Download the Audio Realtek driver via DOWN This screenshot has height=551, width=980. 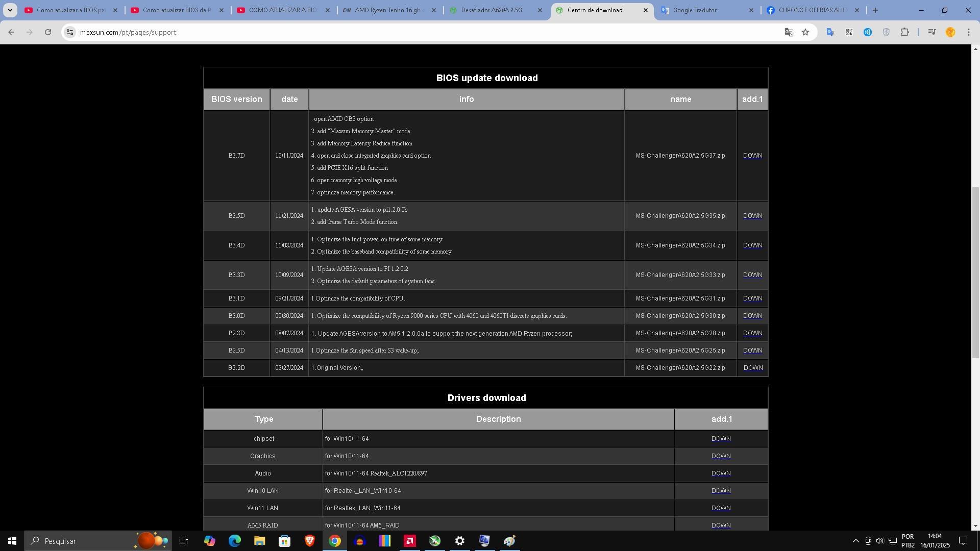(x=721, y=473)
